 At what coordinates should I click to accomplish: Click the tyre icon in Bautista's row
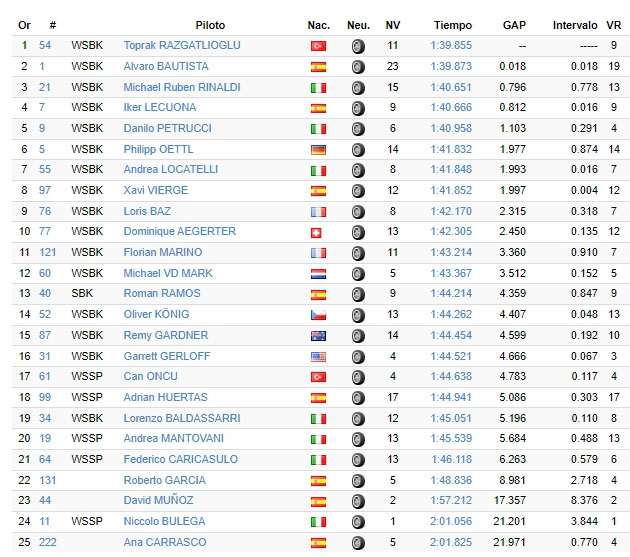coord(358,67)
